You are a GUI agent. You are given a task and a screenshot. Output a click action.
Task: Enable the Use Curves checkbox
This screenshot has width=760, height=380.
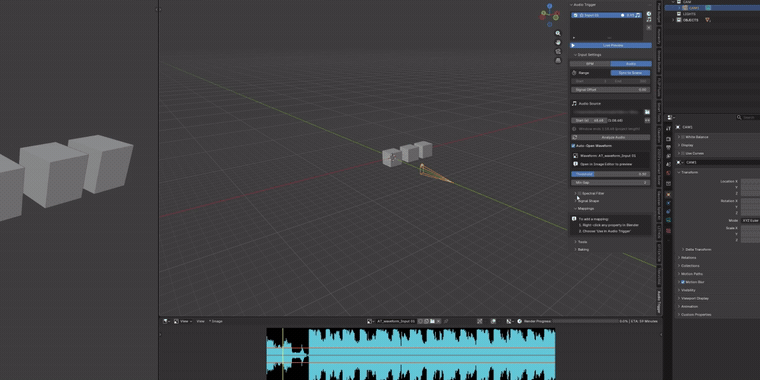683,153
